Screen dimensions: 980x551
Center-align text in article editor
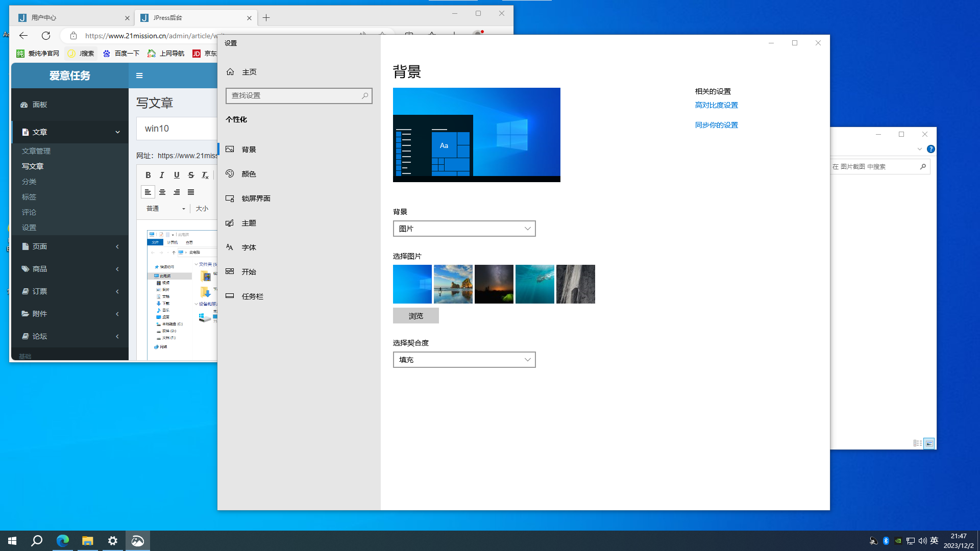[162, 192]
